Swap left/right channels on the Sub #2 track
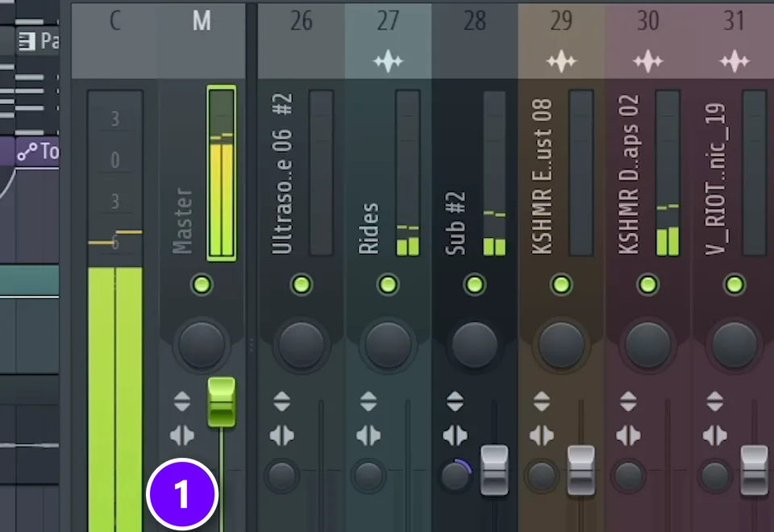Image resolution: width=774 pixels, height=532 pixels. (x=455, y=436)
